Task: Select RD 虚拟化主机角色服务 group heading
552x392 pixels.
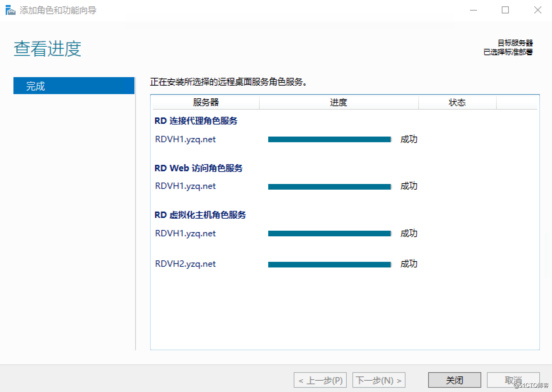Action: click(x=200, y=215)
